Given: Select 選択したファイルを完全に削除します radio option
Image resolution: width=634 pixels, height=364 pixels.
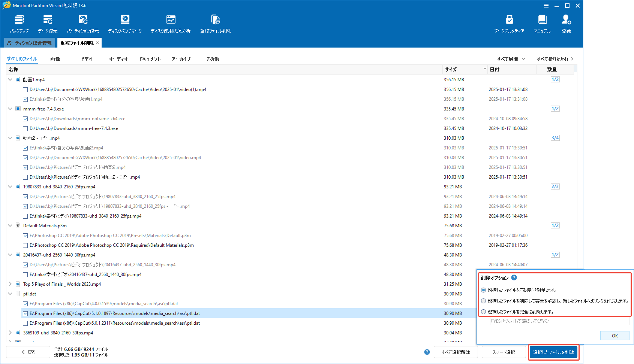Looking at the screenshot, I should [x=483, y=312].
